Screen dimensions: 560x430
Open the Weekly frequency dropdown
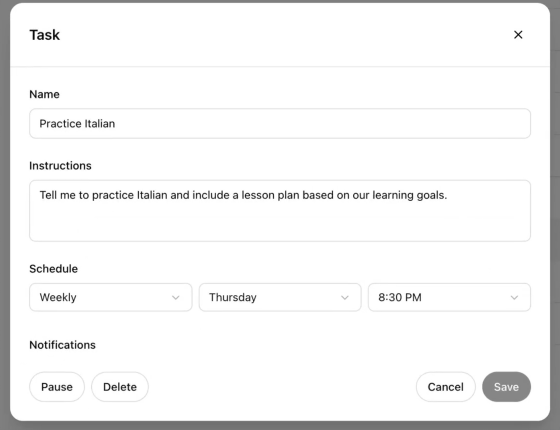[111, 298]
